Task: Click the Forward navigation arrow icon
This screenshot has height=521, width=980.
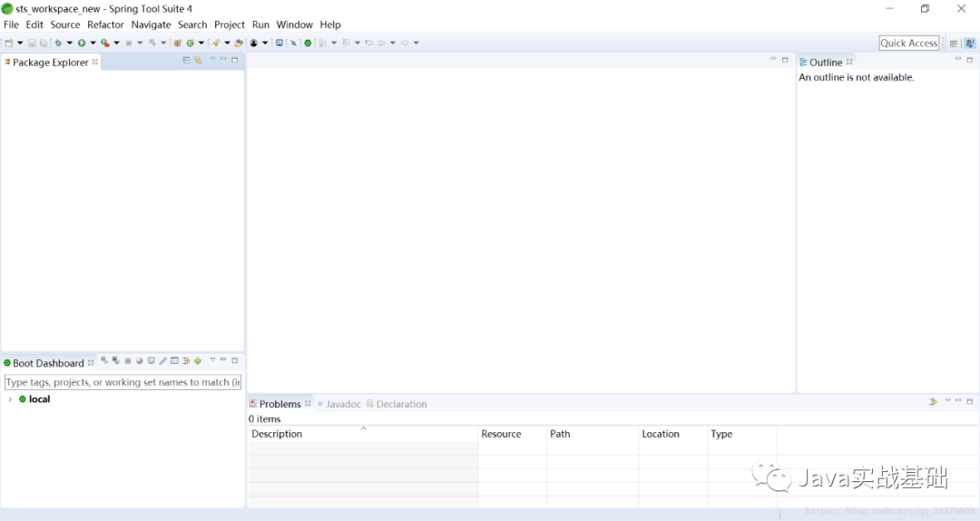Action: [x=405, y=44]
